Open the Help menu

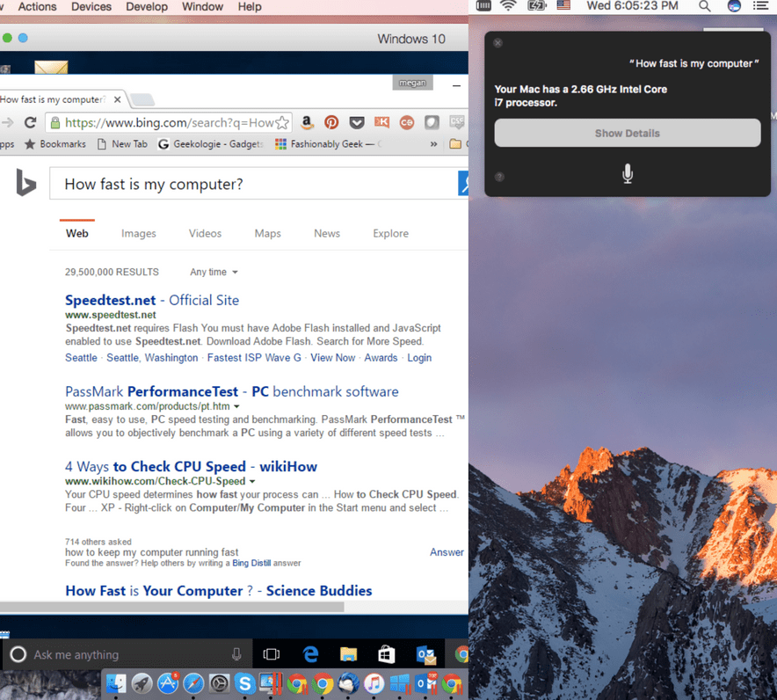(250, 7)
